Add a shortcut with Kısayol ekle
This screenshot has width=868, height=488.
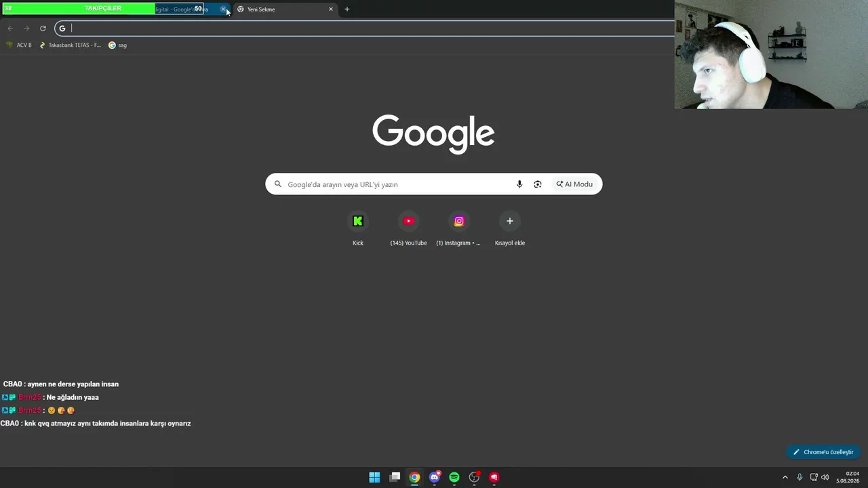pos(510,229)
